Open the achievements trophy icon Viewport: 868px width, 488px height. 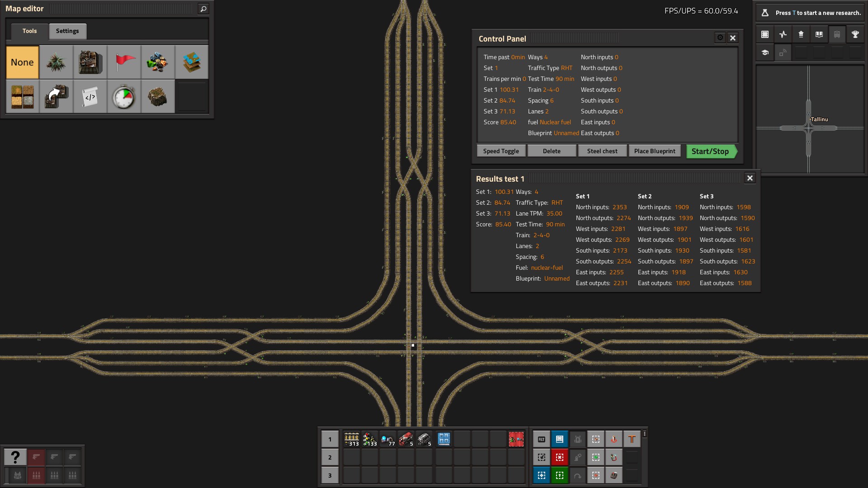[x=855, y=34]
